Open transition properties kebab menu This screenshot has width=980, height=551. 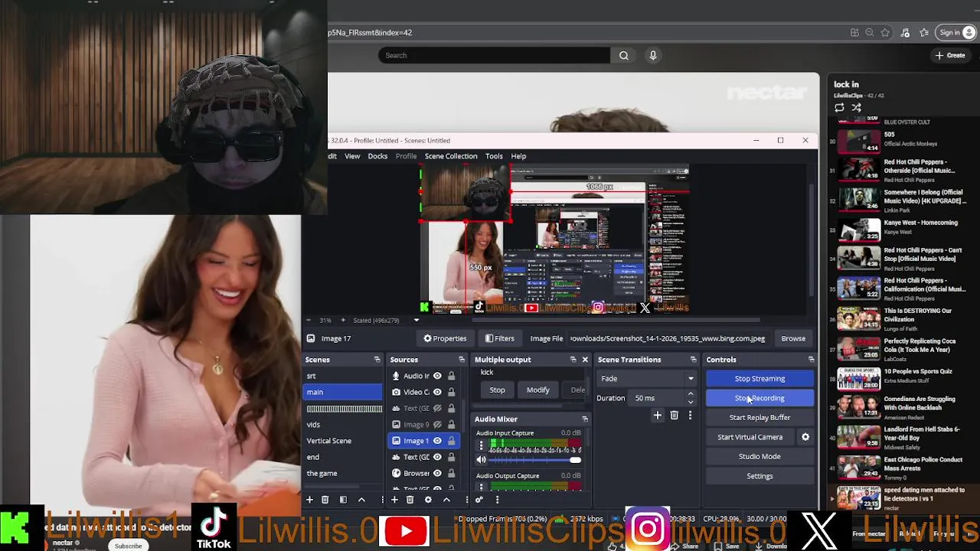coord(690,416)
